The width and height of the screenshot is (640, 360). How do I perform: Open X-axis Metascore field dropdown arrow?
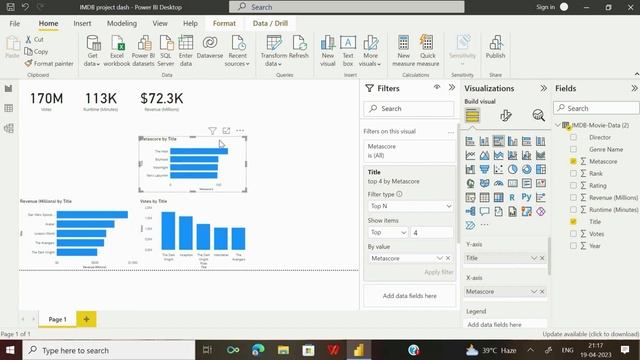click(533, 291)
